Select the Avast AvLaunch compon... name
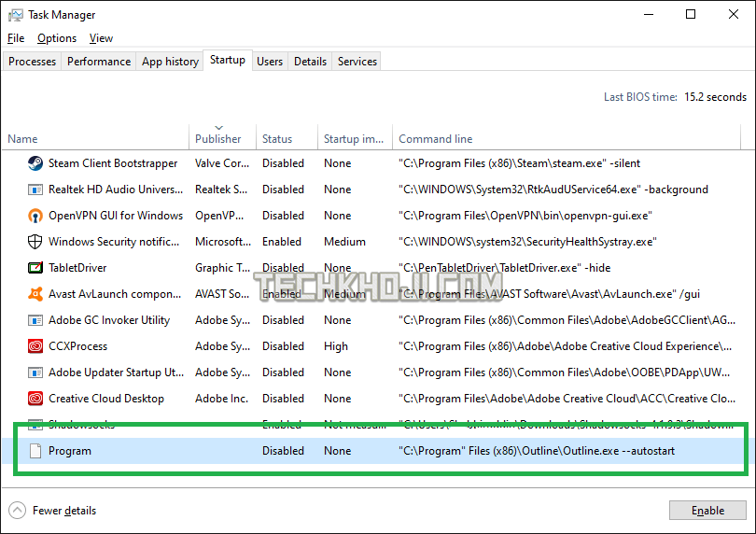Image resolution: width=756 pixels, height=534 pixels. [115, 294]
